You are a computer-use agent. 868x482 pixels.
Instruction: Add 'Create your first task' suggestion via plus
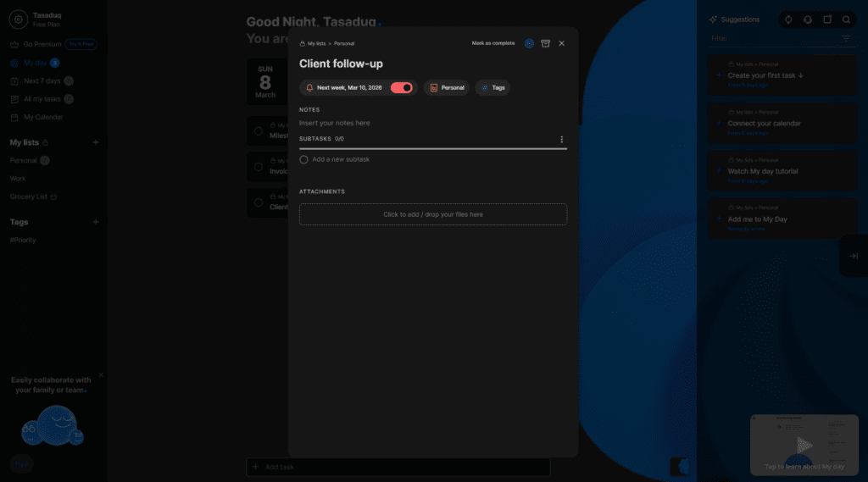pyautogui.click(x=719, y=75)
